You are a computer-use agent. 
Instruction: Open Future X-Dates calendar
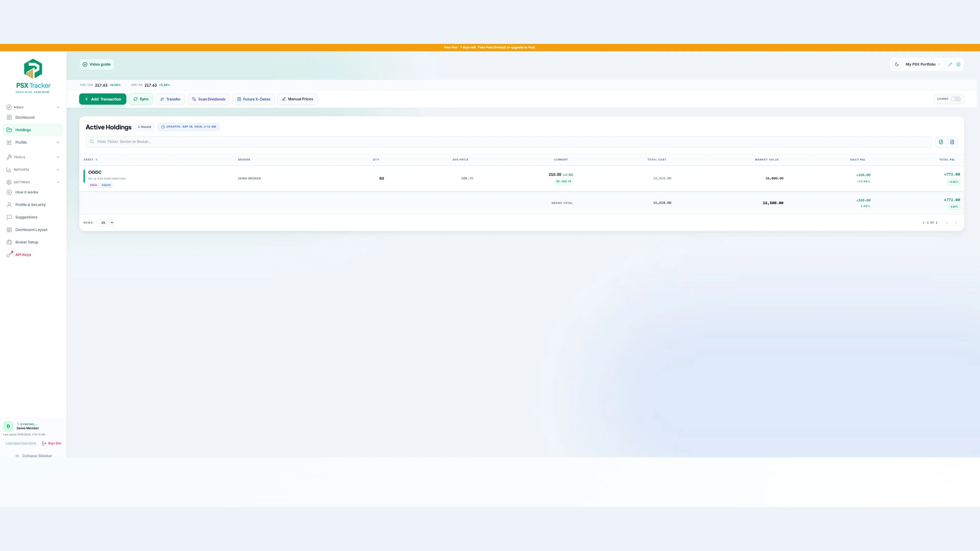pyautogui.click(x=254, y=99)
